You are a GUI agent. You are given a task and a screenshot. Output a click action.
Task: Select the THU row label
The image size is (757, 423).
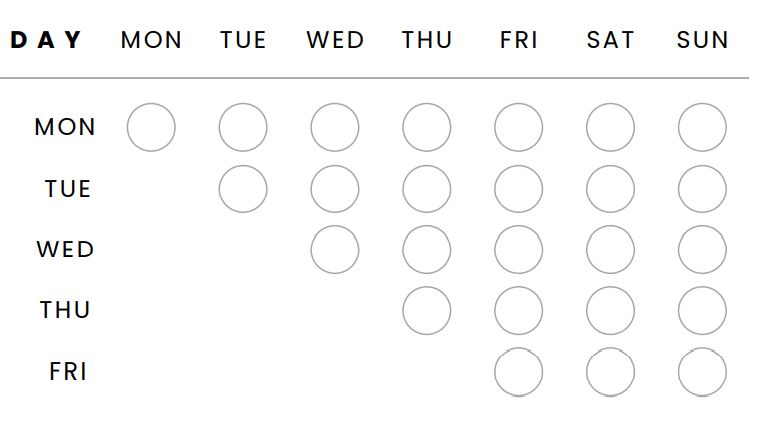click(65, 310)
